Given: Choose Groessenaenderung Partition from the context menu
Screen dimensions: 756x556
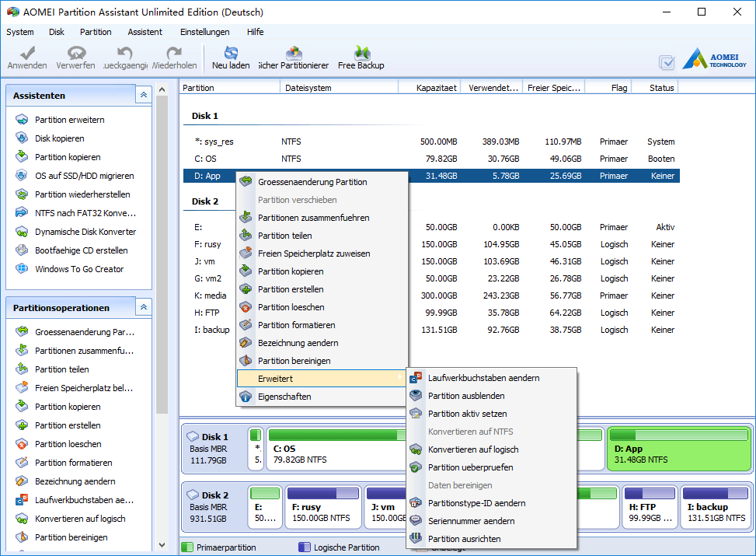Looking at the screenshot, I should [x=322, y=182].
